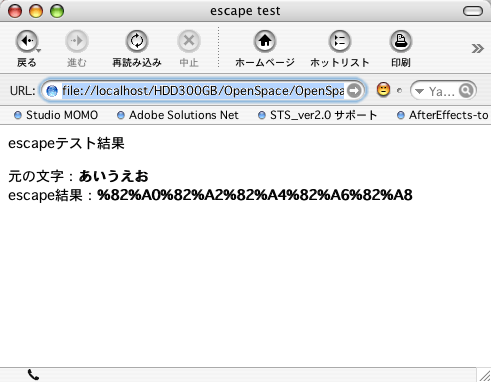Screen dimensions: 491x382
Task: Click the %82%A0%82%A2 escape result text
Action: click(255, 195)
